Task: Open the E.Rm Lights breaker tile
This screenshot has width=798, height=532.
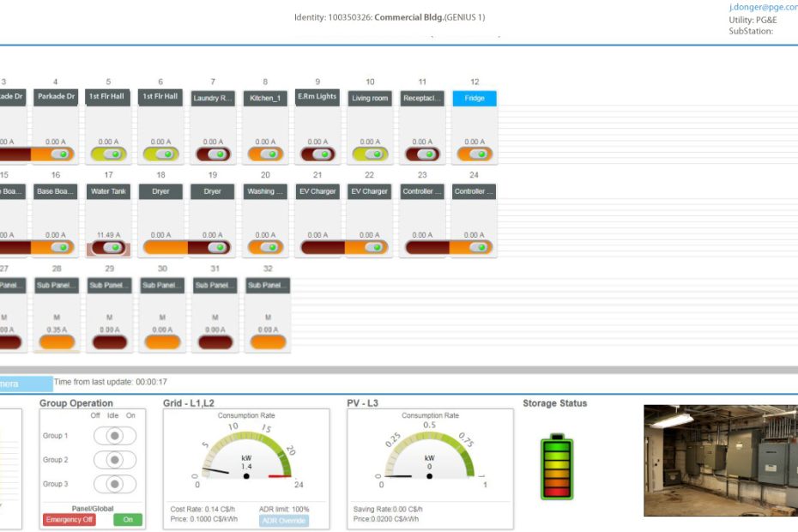Action: tap(317, 98)
